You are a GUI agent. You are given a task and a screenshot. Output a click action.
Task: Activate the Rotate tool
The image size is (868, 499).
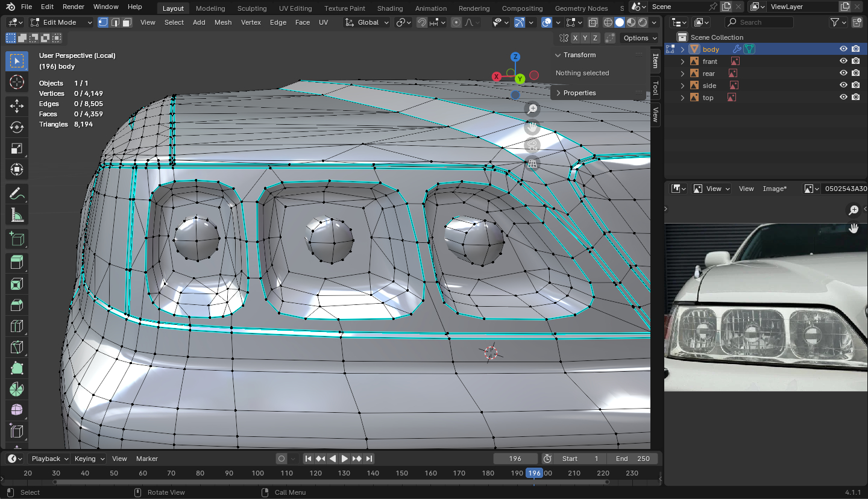tap(17, 127)
